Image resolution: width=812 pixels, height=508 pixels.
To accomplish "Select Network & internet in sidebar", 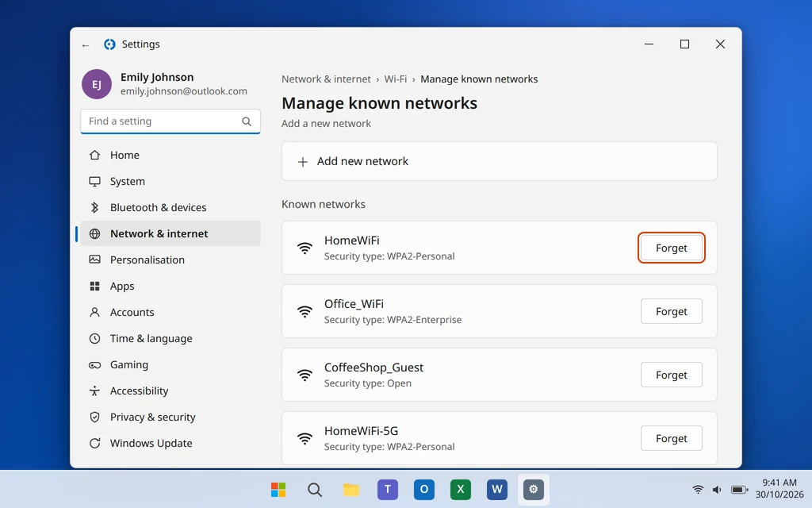I will (170, 234).
